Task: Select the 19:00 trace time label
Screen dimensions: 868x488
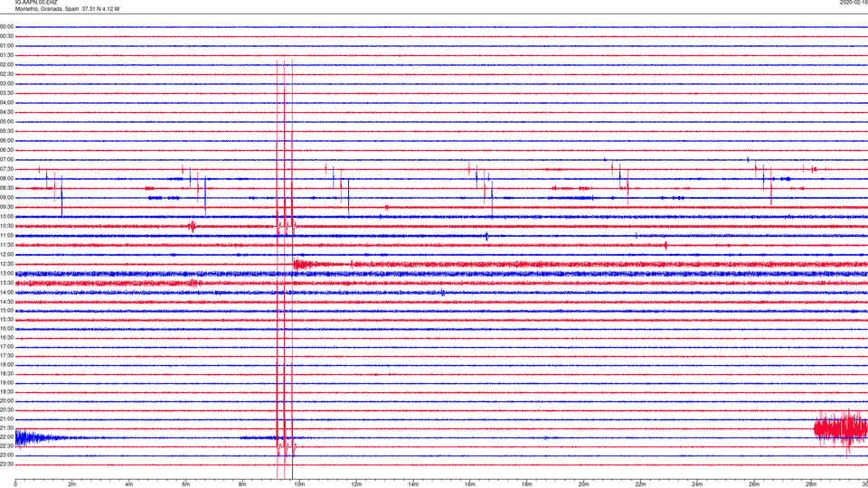Action: (x=6, y=383)
